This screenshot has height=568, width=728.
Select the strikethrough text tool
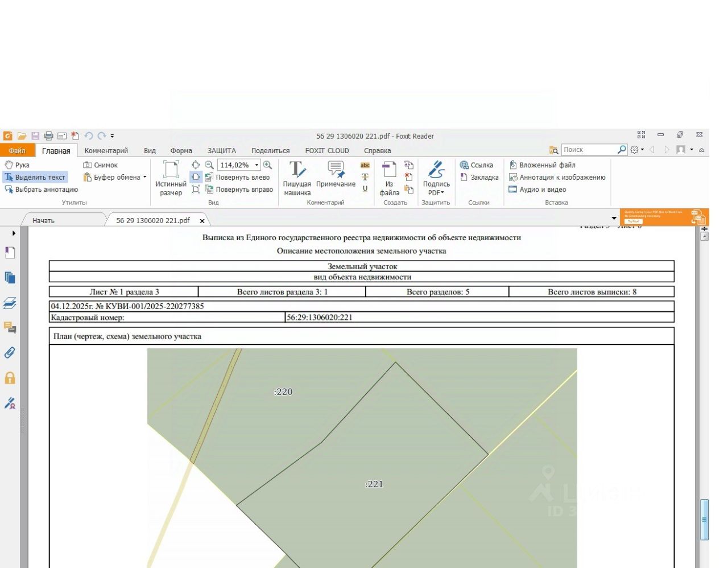pyautogui.click(x=365, y=177)
